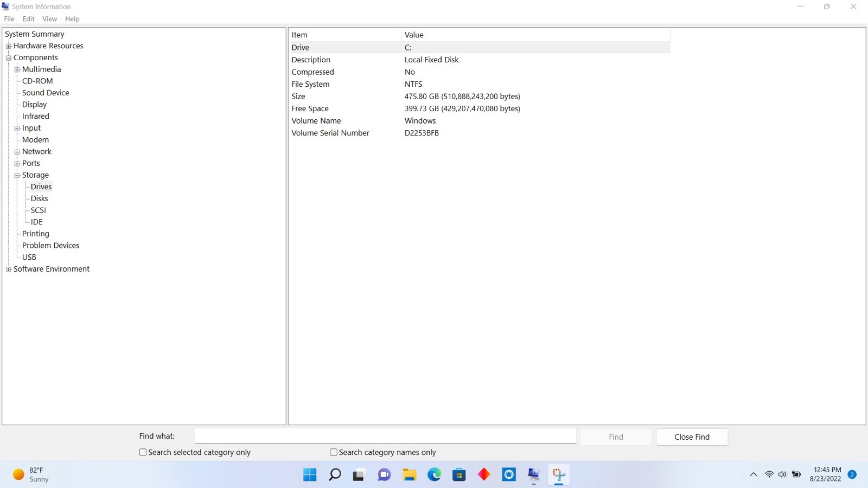Select the Printing tree item

coord(35,234)
